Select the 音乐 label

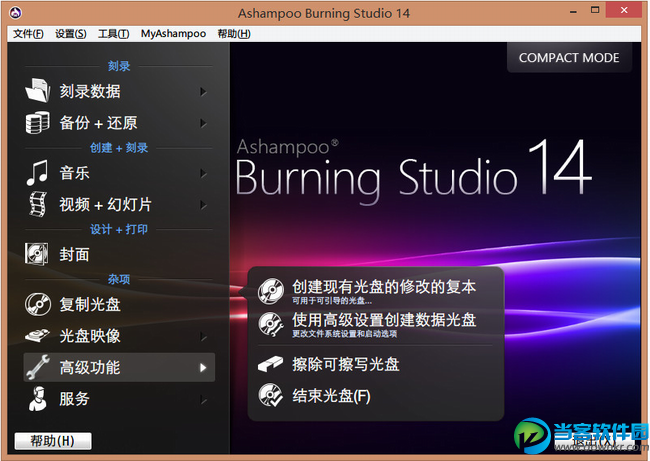pos(75,173)
